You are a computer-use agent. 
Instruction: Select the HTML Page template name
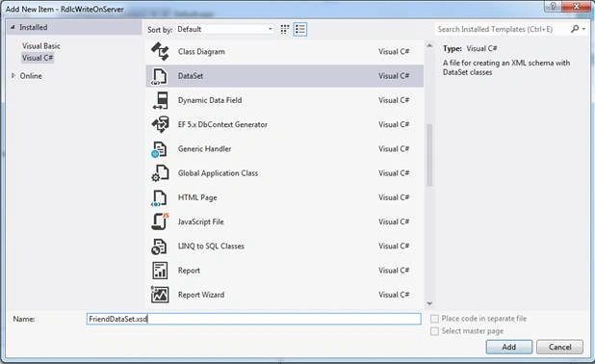(x=197, y=197)
